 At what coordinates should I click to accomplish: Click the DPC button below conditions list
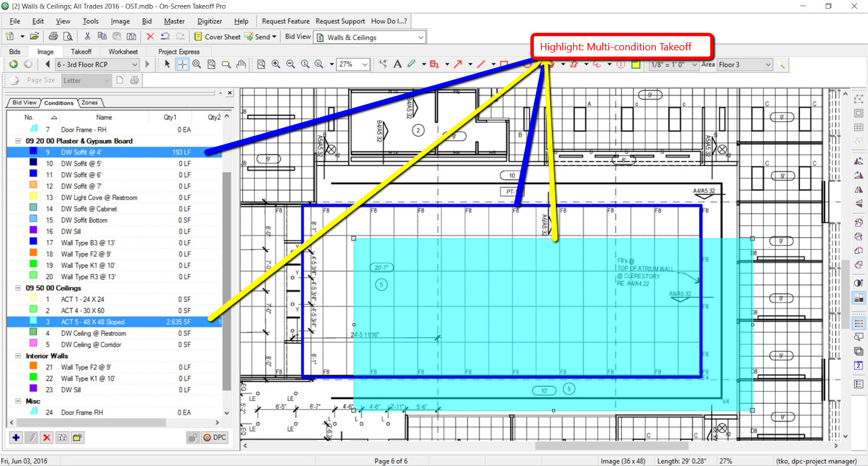[x=215, y=437]
